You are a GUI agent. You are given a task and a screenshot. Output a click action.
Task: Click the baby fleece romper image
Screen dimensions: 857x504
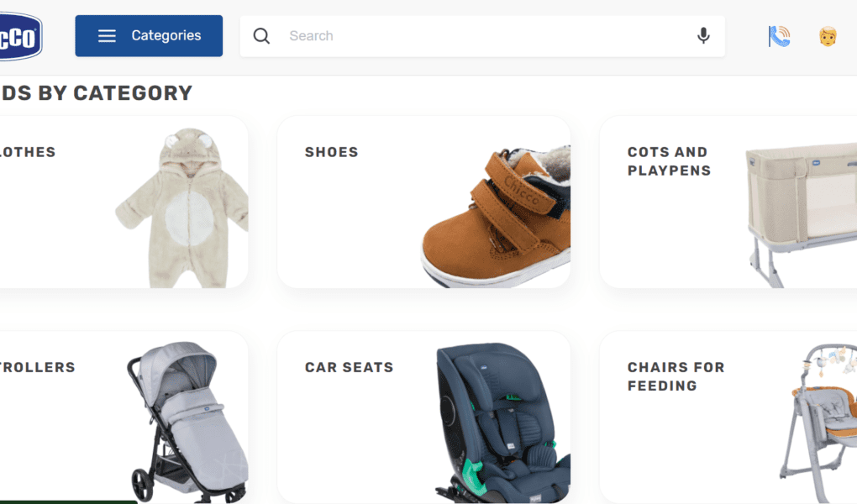tap(182, 207)
